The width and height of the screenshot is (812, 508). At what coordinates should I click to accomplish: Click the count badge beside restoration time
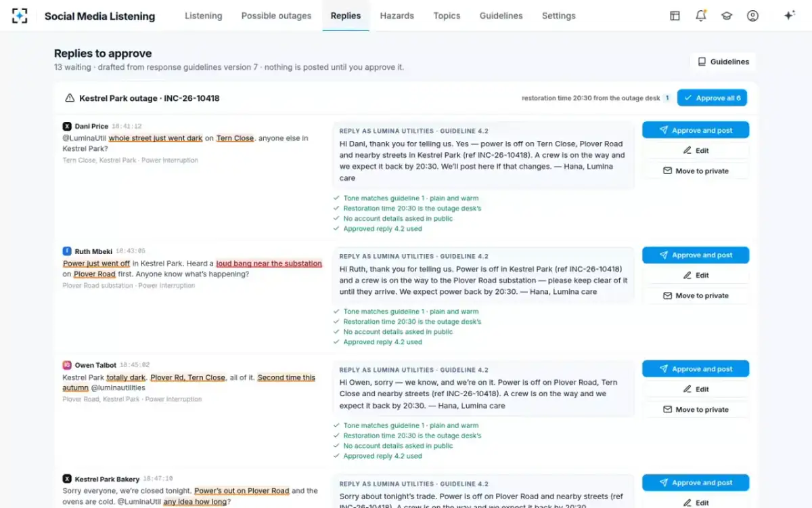point(667,98)
